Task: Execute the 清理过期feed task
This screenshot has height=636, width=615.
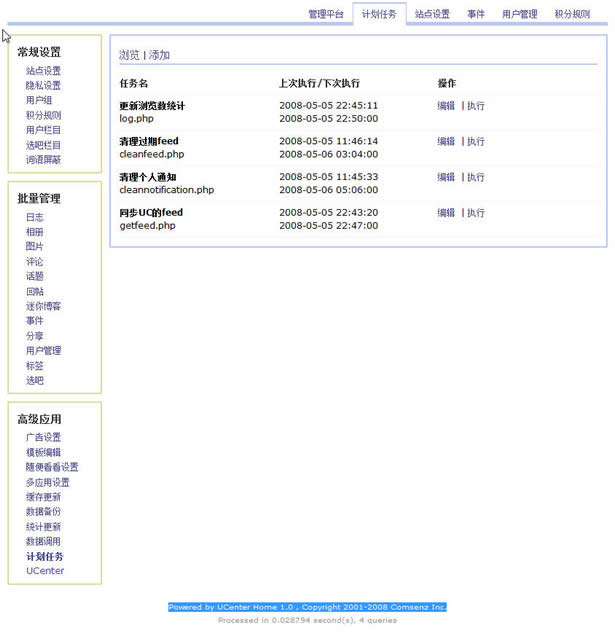Action: pos(476,142)
